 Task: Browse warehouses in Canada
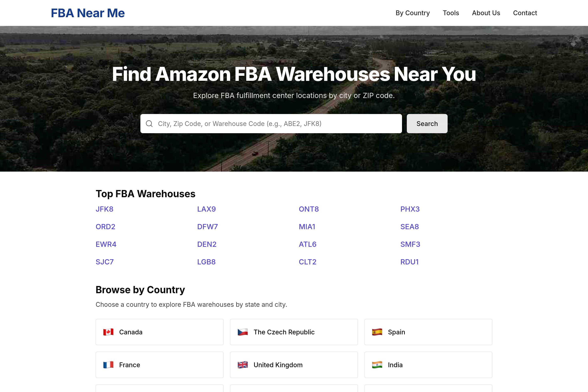coord(159,332)
